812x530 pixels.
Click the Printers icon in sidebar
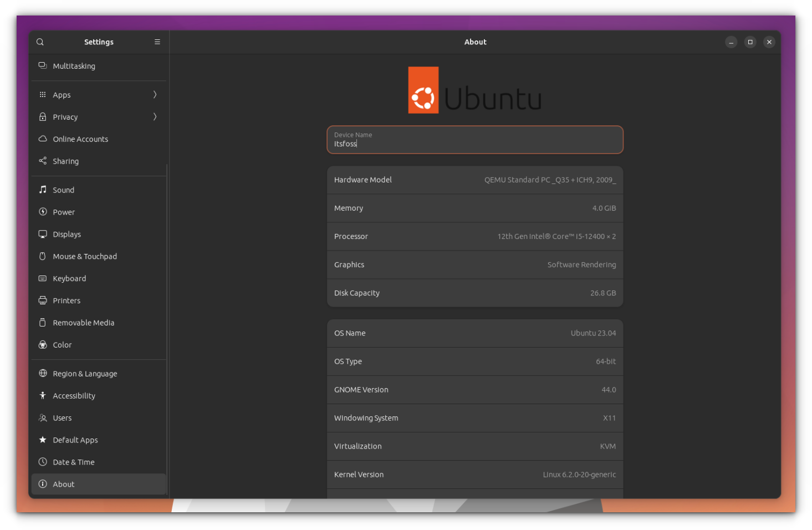pos(43,300)
